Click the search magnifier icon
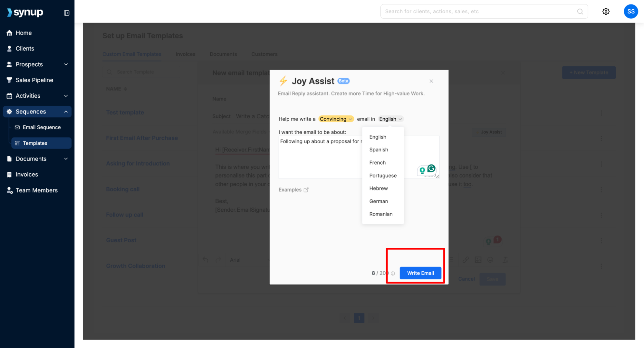Image resolution: width=644 pixels, height=348 pixels. click(x=580, y=12)
